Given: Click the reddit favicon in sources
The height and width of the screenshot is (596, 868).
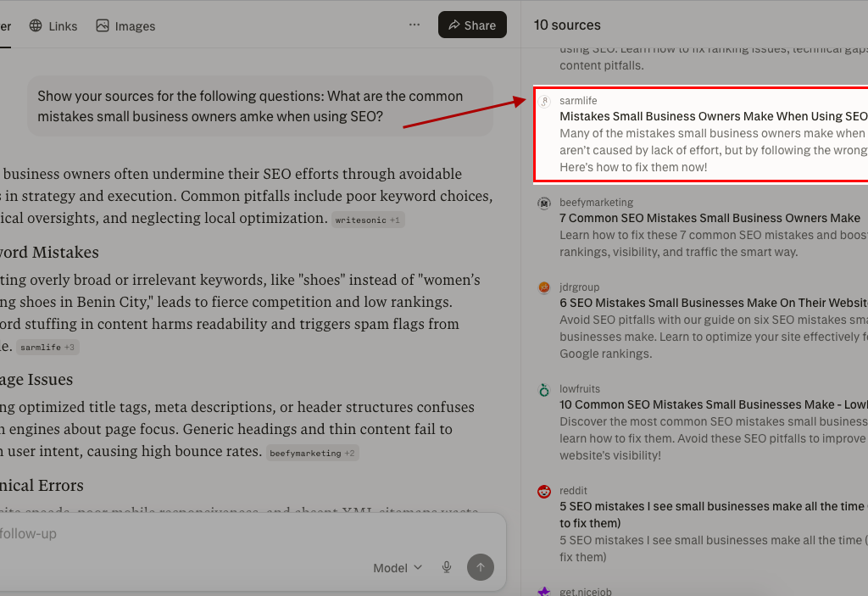Looking at the screenshot, I should (x=544, y=492).
